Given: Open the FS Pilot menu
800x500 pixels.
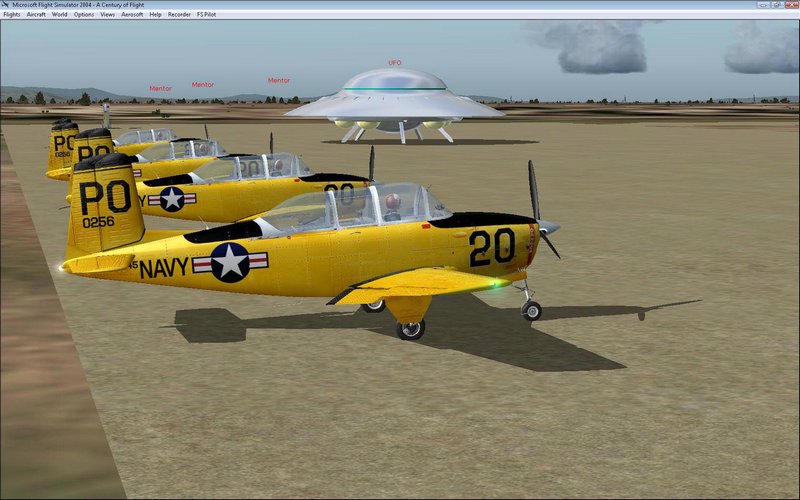Looking at the screenshot, I should coord(206,14).
